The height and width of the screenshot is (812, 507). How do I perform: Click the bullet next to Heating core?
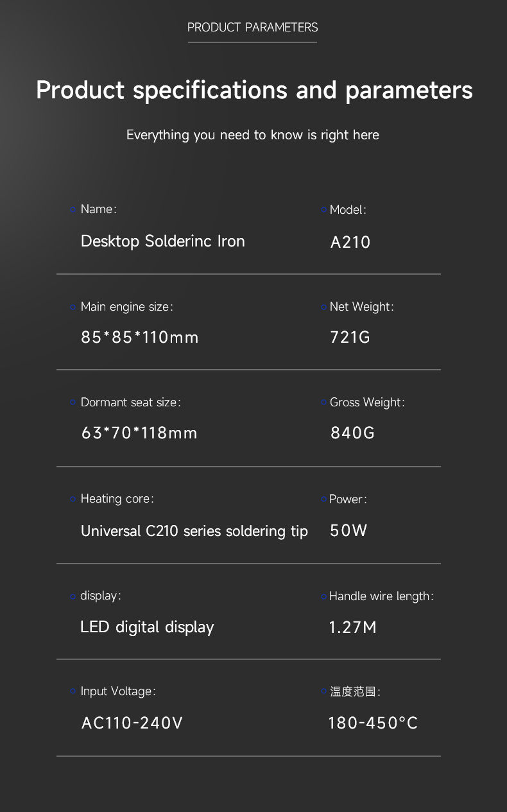click(73, 499)
